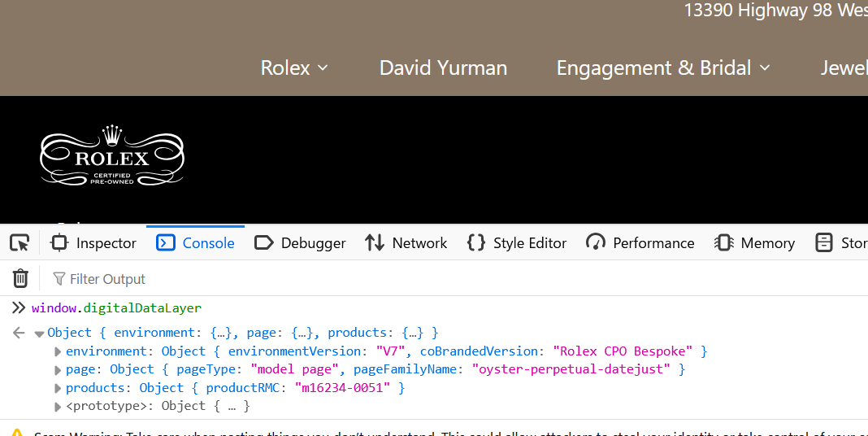868x436 pixels.
Task: Click the Debugger tab icon
Action: pos(264,242)
